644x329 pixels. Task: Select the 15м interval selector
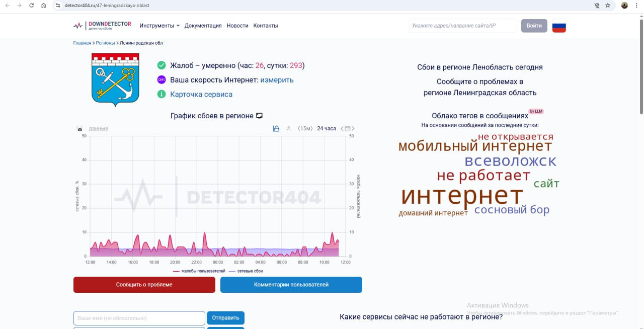point(305,129)
